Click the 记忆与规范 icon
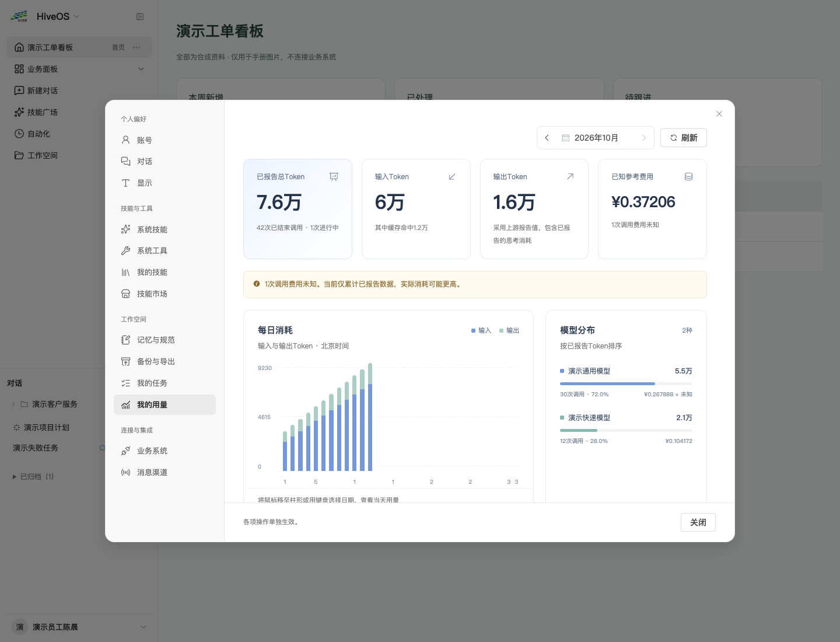 click(x=125, y=340)
